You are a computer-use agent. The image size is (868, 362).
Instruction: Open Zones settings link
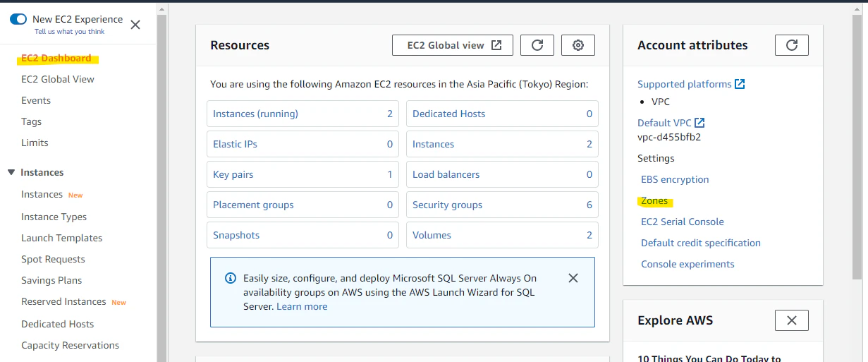point(654,200)
